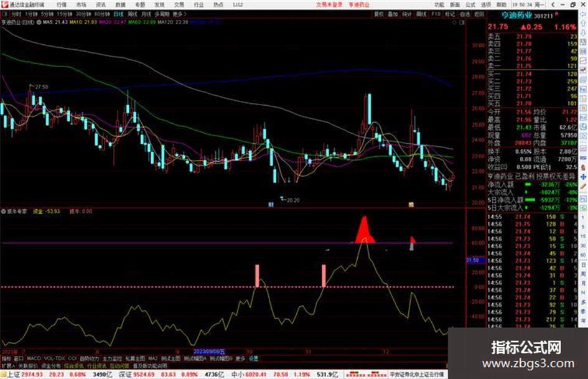Click the 深证 9524.69 index in status bar
The width and height of the screenshot is (588, 379).
pos(136,375)
